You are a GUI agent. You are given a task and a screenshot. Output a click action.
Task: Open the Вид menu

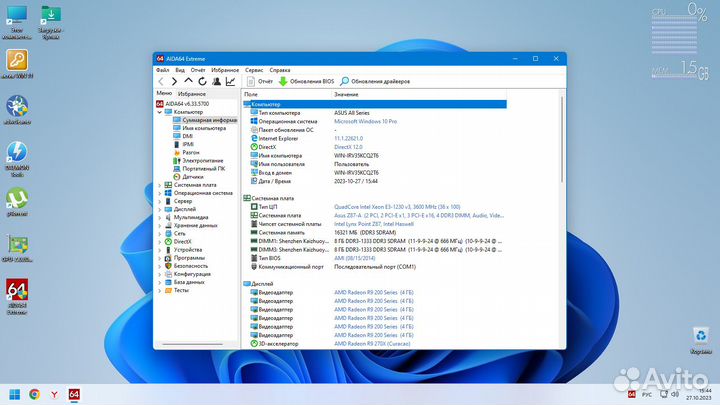[180, 70]
